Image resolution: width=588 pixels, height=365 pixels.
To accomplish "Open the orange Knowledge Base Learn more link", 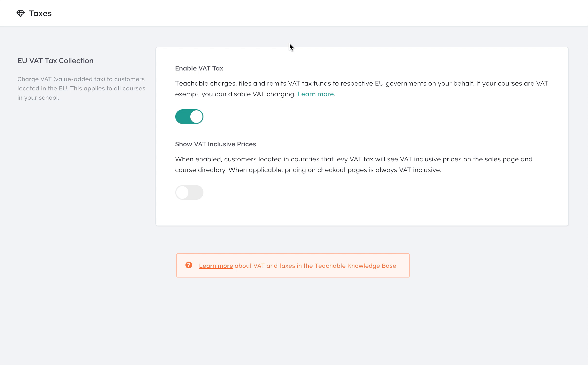I will tap(216, 266).
